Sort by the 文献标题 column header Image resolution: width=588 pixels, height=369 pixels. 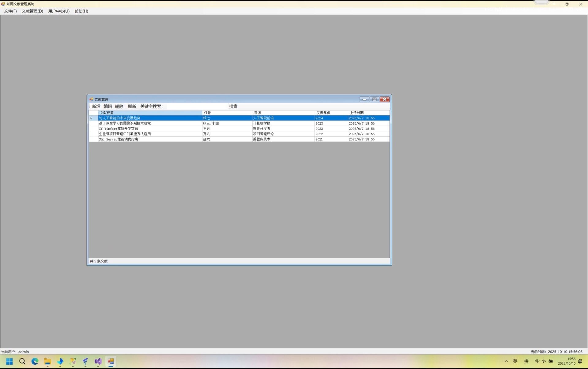click(x=150, y=113)
